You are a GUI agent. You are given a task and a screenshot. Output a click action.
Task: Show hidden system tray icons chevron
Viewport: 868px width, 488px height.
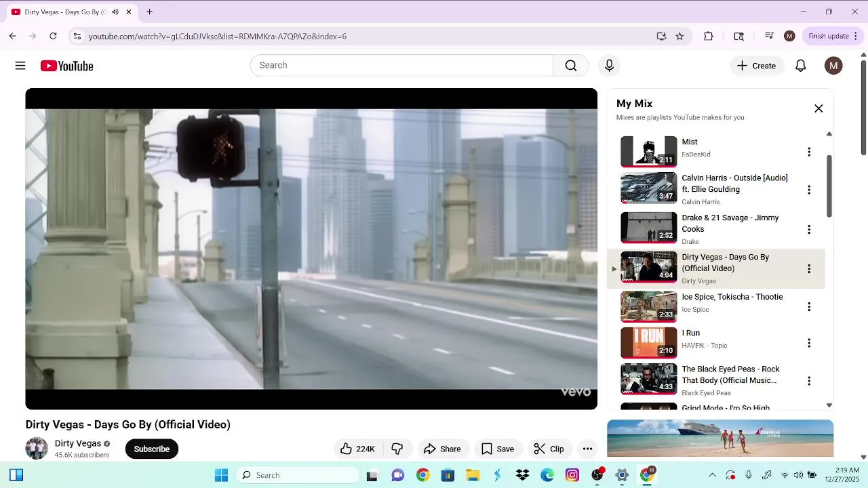pyautogui.click(x=712, y=475)
